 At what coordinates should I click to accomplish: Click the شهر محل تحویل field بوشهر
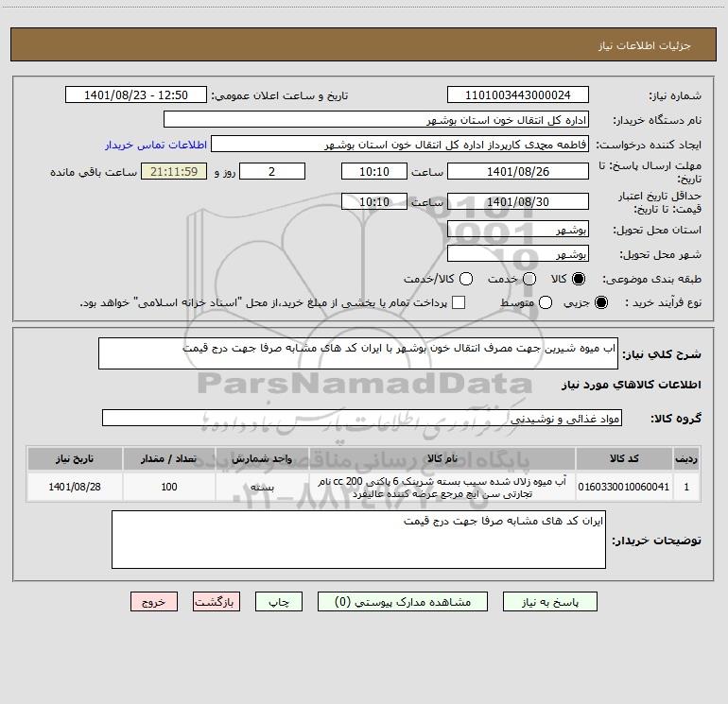click(518, 253)
